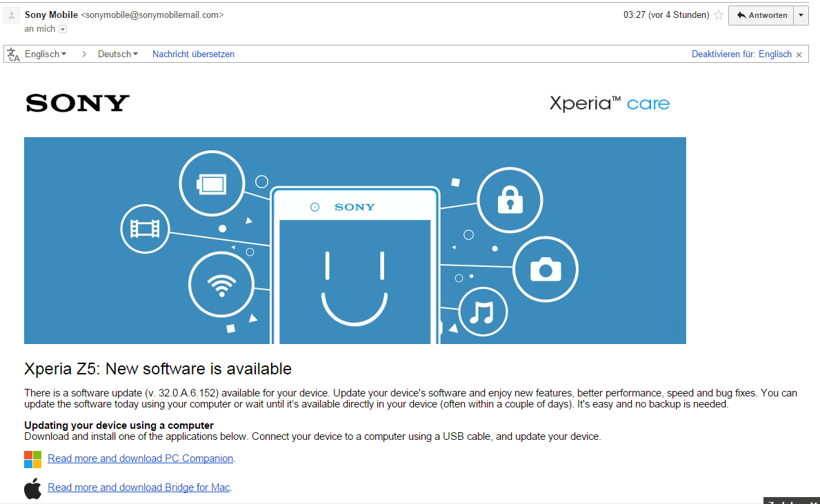Click the camera icon in the banner
The height and width of the screenshot is (504, 820).
[546, 270]
